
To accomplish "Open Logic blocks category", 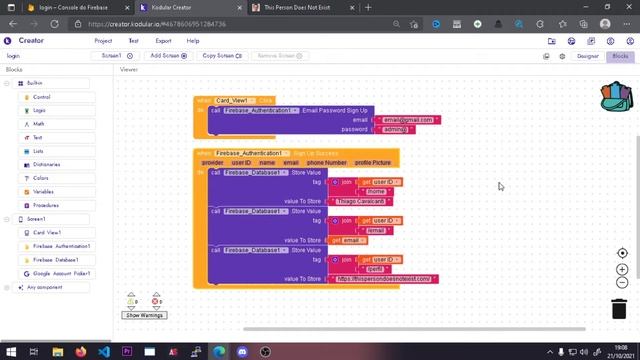I will click(x=56, y=111).
